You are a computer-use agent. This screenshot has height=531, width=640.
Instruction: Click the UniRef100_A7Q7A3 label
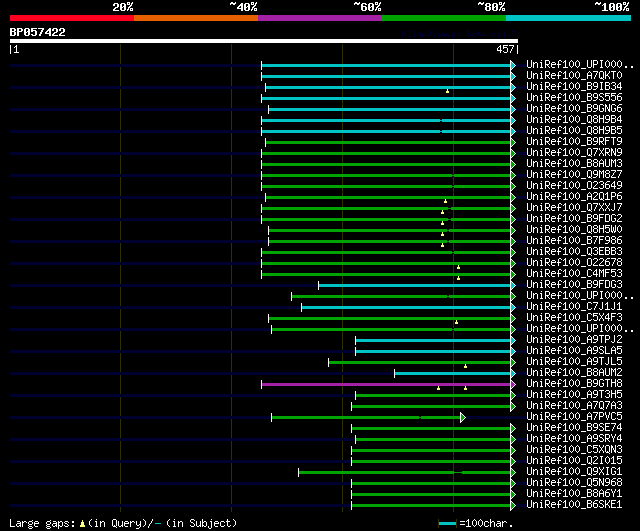(x=574, y=406)
